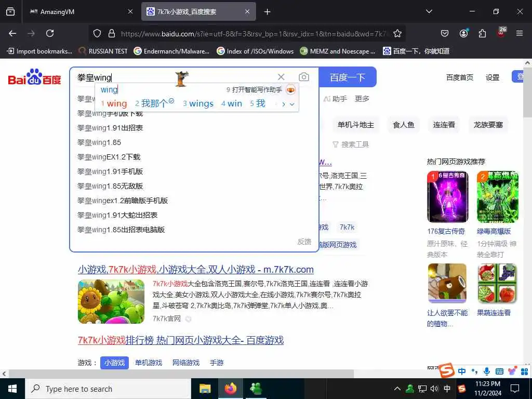This screenshot has width=532, height=399.
Task: Go to next IME candidate page arrow
Action: coord(284,104)
